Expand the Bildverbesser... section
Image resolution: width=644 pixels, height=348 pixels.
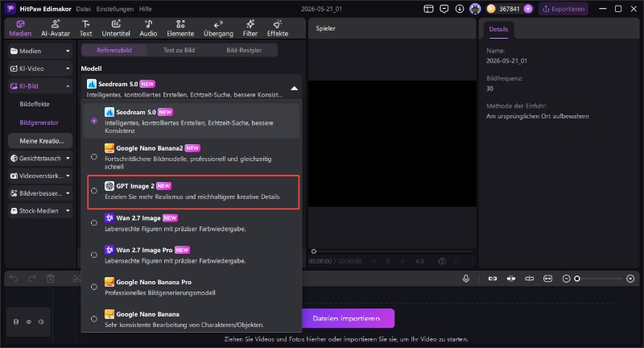tap(40, 193)
